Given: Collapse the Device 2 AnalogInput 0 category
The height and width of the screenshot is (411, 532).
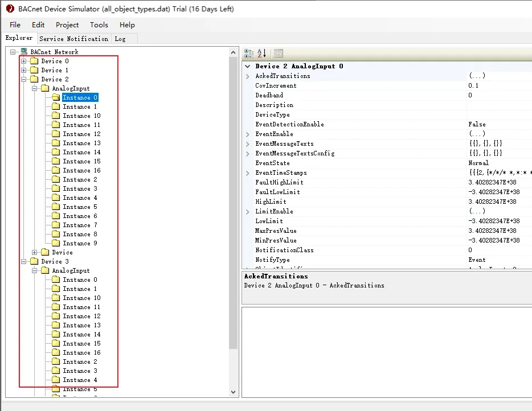Looking at the screenshot, I should tap(248, 66).
